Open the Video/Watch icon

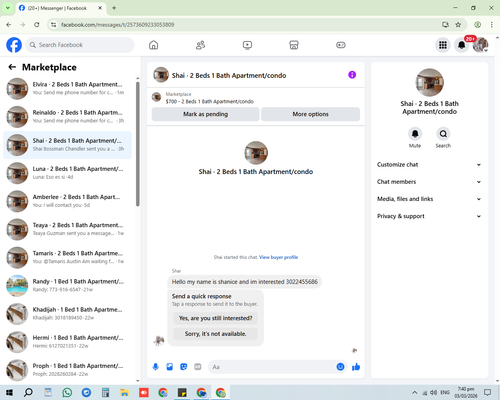pos(247,45)
